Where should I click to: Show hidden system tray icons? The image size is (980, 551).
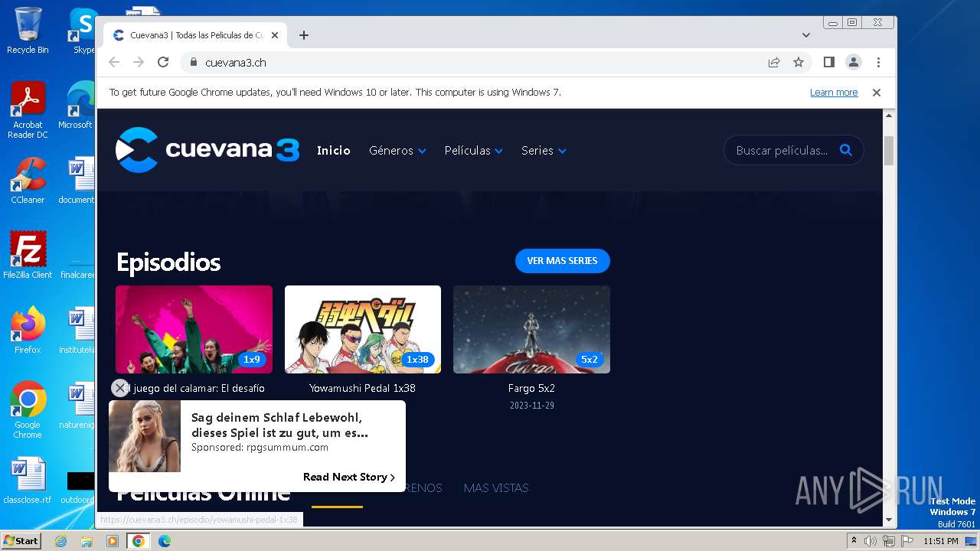854,541
